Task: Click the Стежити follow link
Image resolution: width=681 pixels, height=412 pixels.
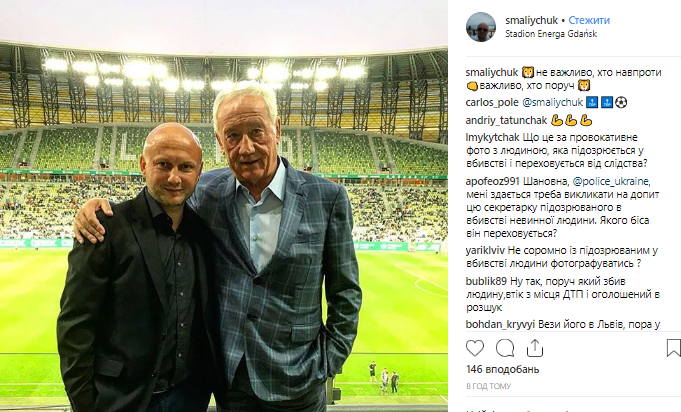Action: [x=589, y=20]
